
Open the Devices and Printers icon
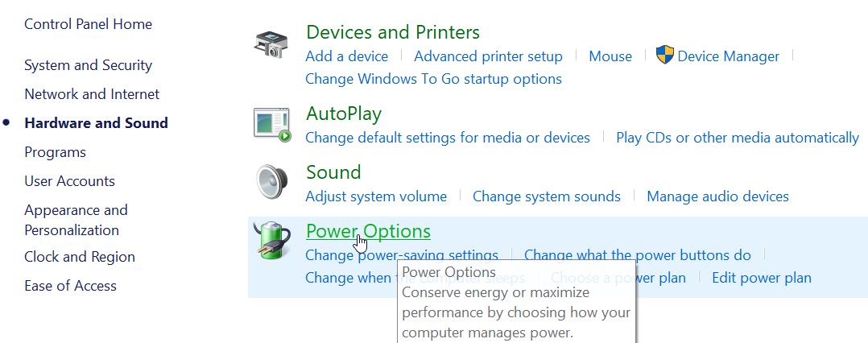[x=271, y=44]
